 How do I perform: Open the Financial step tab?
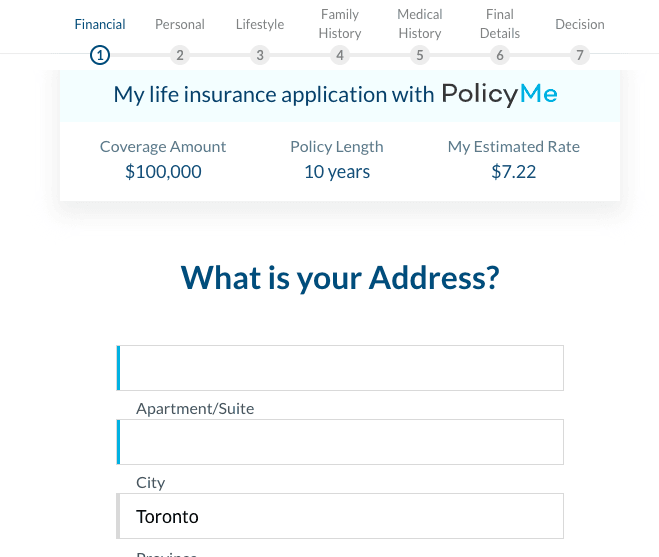pos(100,24)
